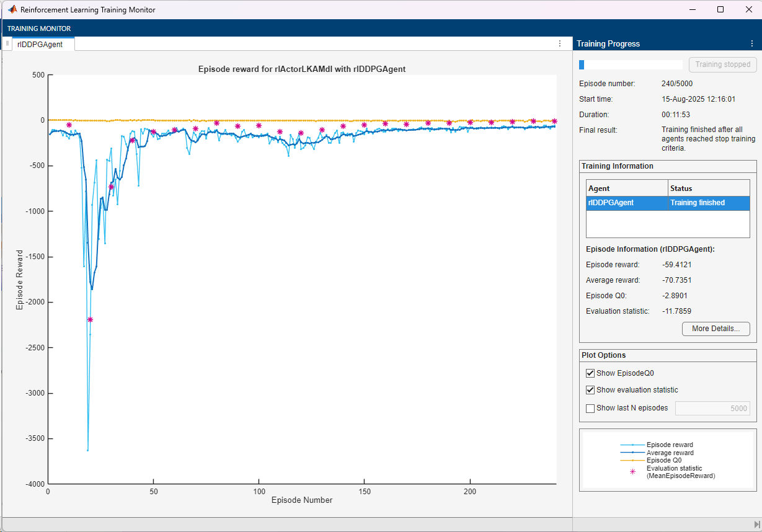Open the Training Progress panel three-dot menu
The image size is (762, 532).
(x=752, y=43)
